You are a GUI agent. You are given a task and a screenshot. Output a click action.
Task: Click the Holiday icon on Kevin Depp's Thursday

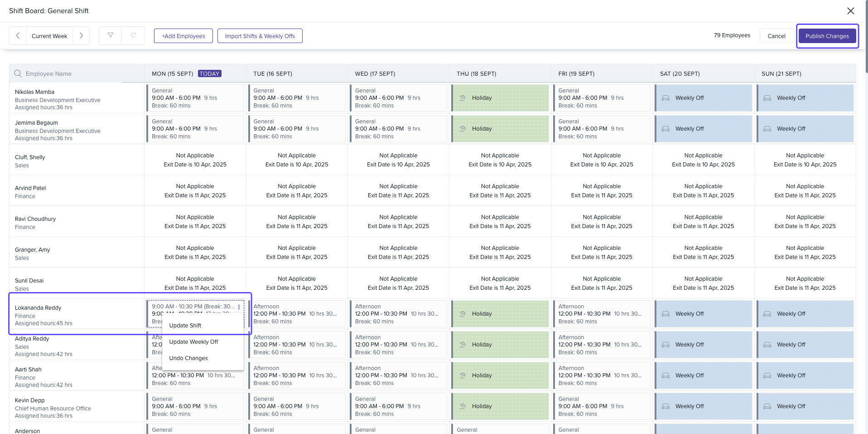(463, 406)
